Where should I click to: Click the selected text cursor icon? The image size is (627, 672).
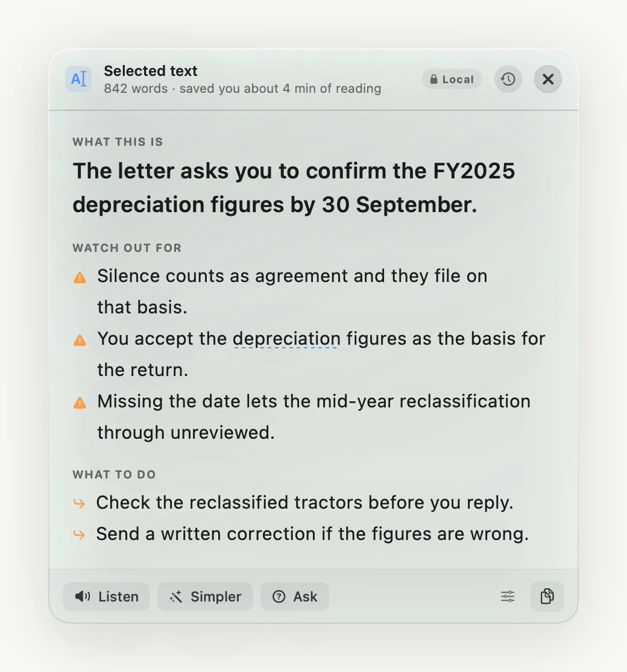78,79
